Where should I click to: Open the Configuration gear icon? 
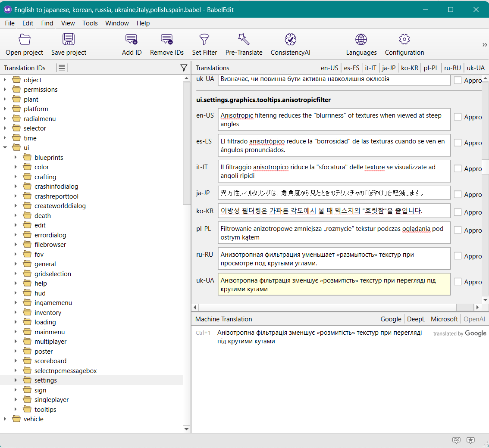[404, 40]
